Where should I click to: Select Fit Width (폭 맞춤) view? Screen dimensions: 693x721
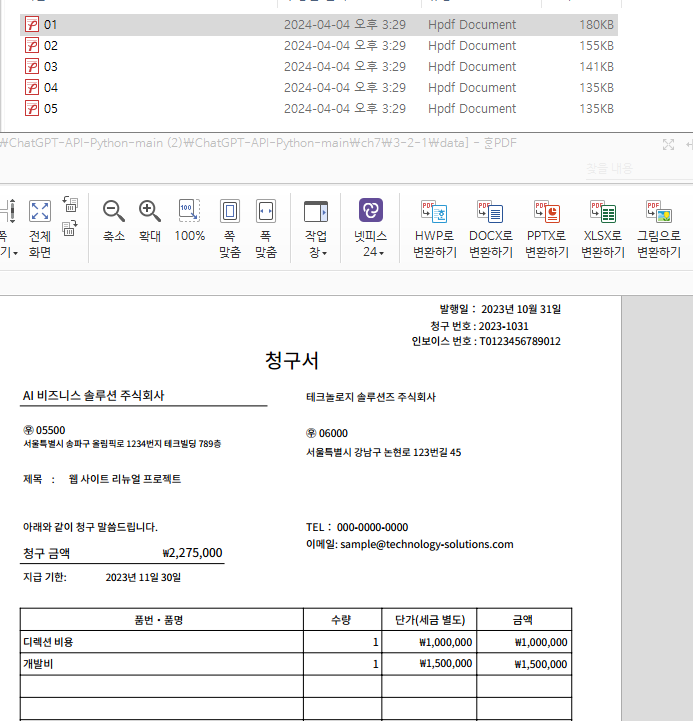(x=266, y=229)
